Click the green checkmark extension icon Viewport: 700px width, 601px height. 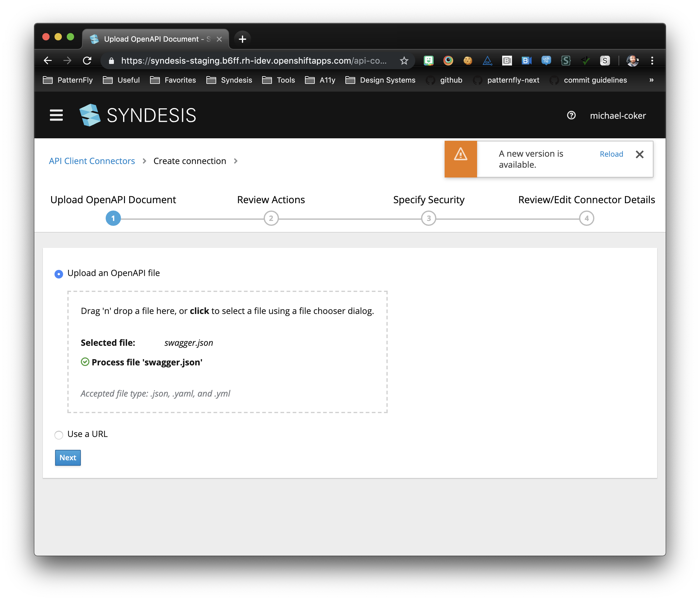click(585, 61)
